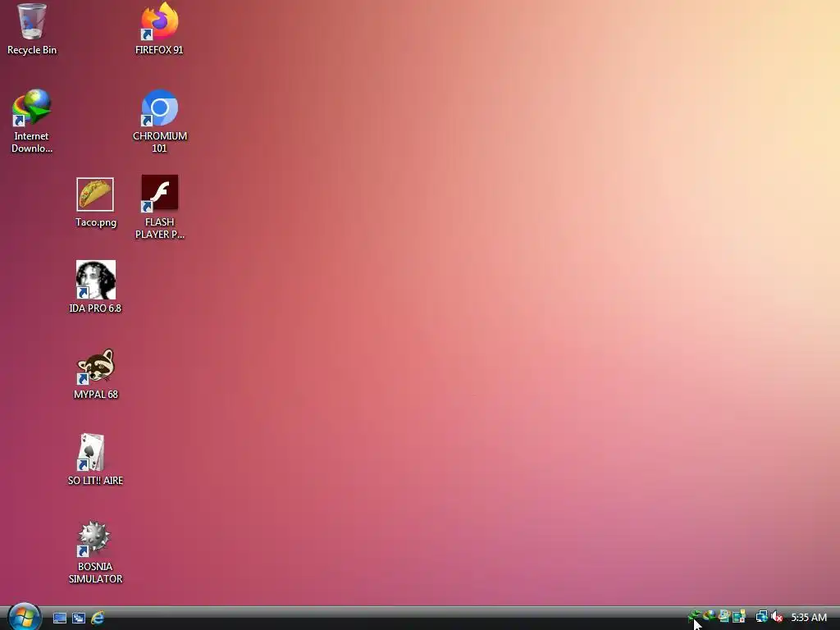Select the Bosnia Simulator mine shortcut

pos(95,552)
